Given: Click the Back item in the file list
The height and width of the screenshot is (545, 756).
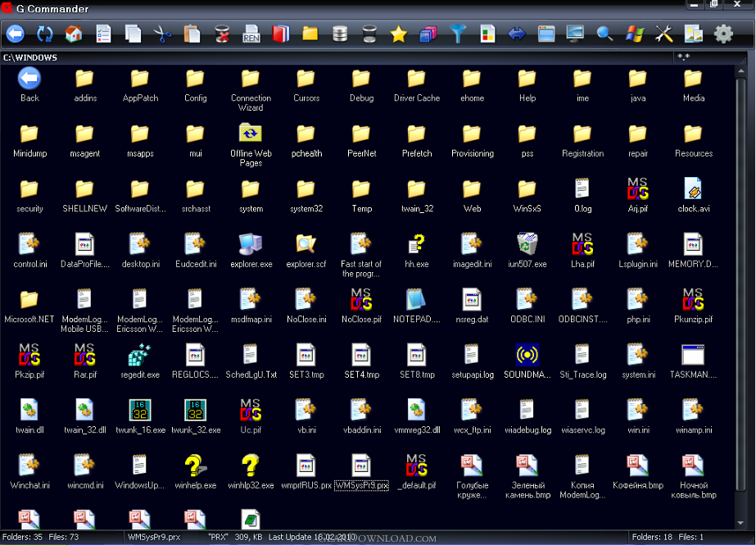Looking at the screenshot, I should [29, 86].
